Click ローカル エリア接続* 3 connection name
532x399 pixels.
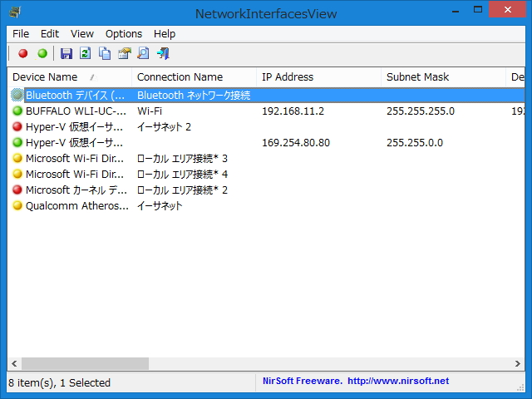coord(182,159)
